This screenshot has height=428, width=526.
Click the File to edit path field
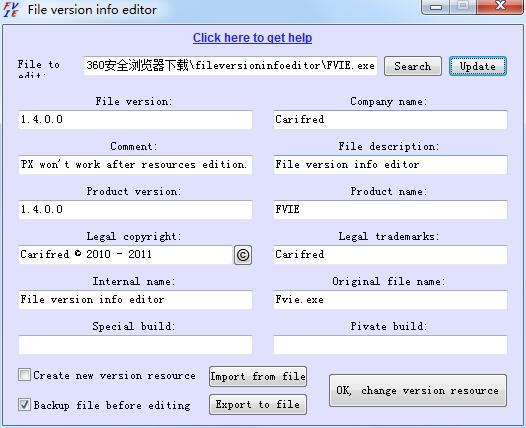click(230, 65)
